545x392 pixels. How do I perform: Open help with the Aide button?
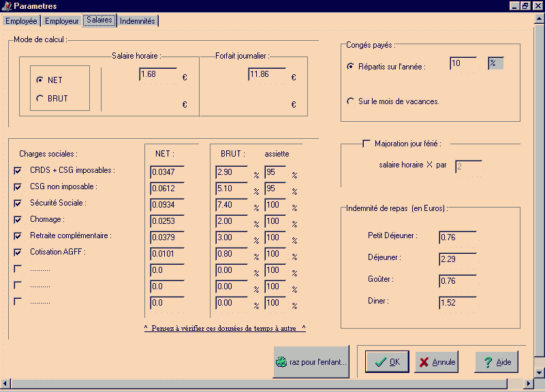click(497, 362)
